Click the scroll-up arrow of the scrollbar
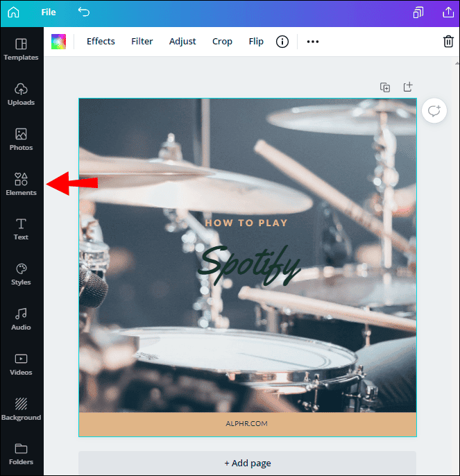 click(457, 63)
